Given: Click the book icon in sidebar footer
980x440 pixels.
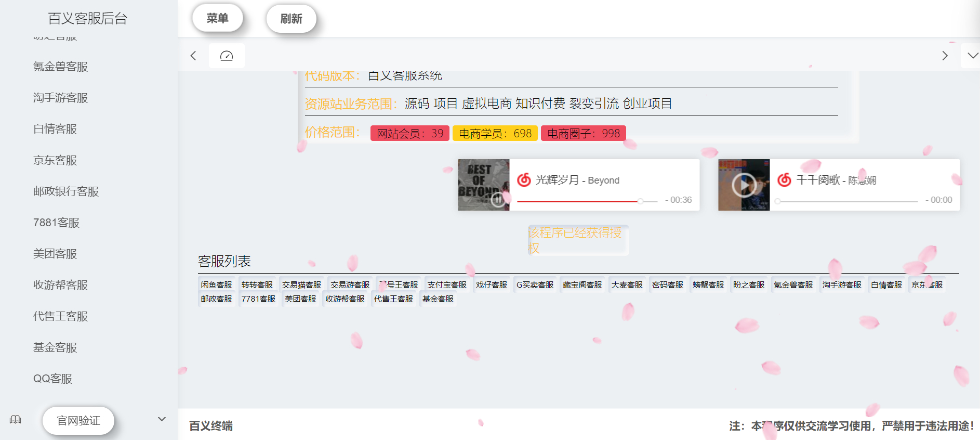Looking at the screenshot, I should 16,419.
